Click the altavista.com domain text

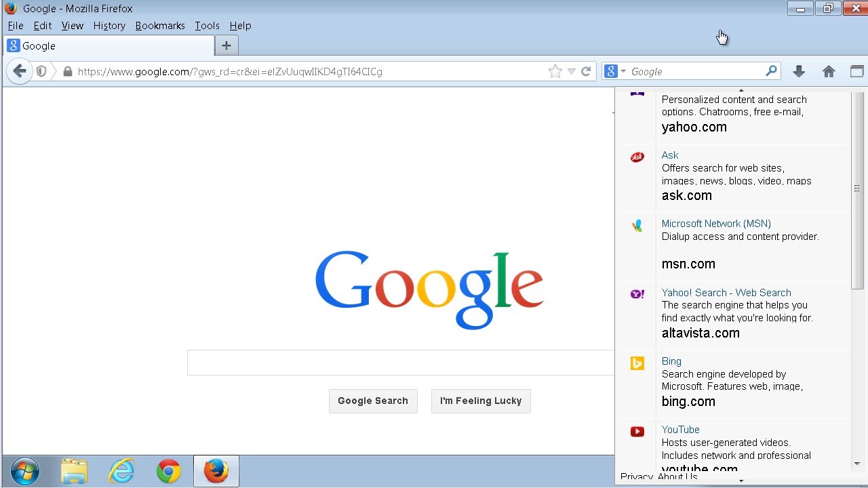tap(701, 333)
